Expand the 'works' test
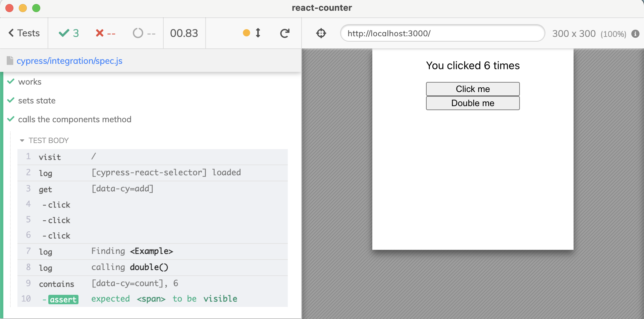 [x=30, y=82]
